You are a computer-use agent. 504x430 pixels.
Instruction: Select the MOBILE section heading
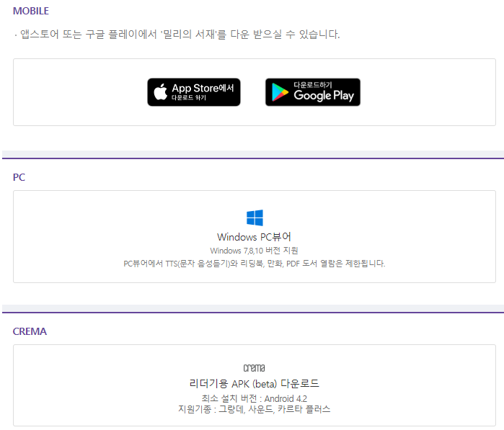(31, 11)
